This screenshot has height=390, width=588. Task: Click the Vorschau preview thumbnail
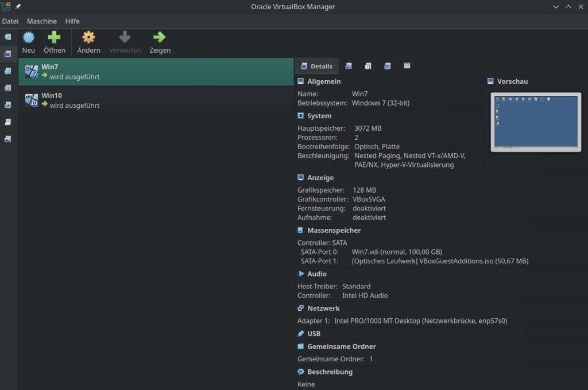pos(535,122)
